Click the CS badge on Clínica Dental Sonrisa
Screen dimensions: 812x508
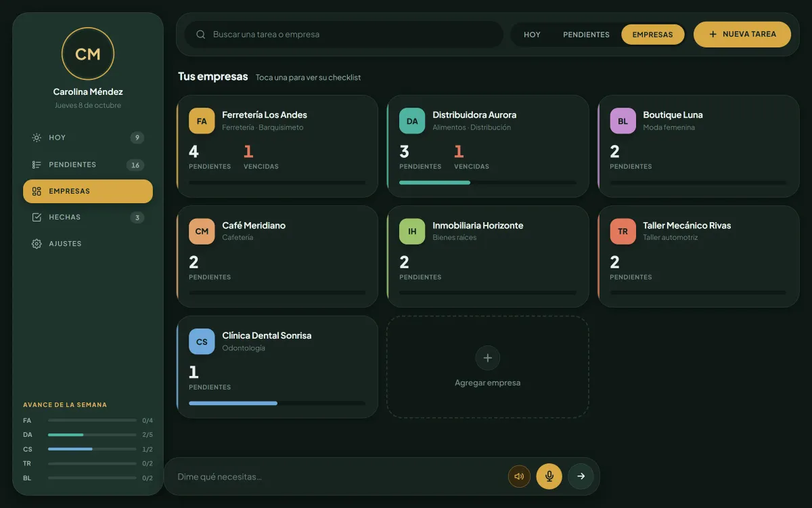(x=202, y=342)
